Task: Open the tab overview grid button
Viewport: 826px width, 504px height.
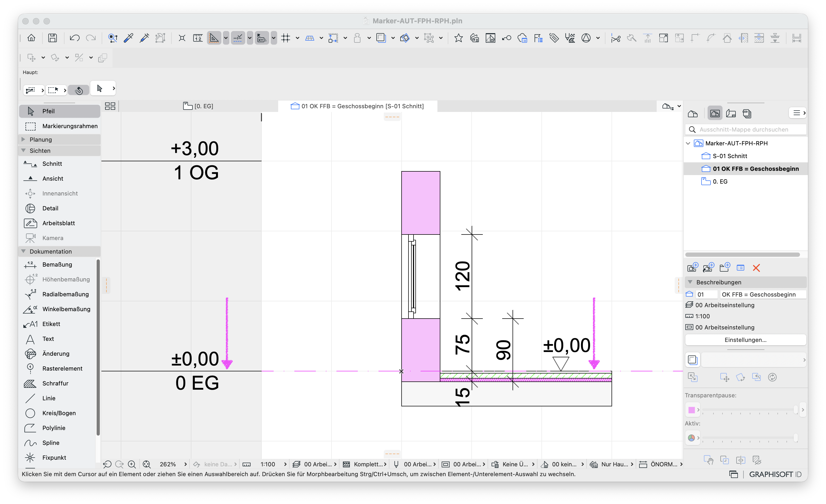Action: (110, 106)
